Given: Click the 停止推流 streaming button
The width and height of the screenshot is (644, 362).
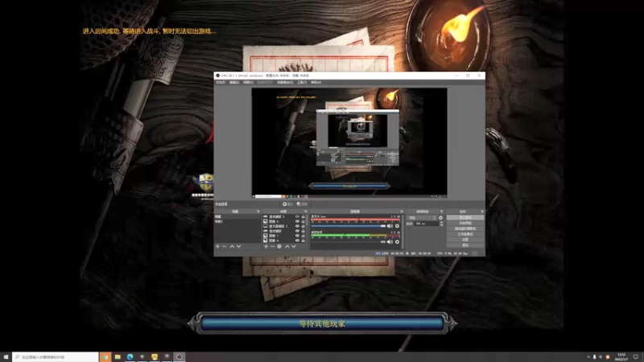Looking at the screenshot, I should click(465, 217).
